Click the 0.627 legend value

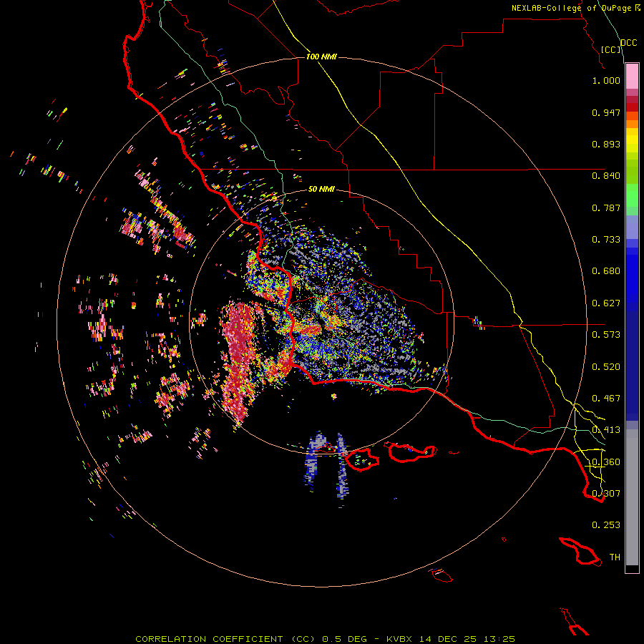pyautogui.click(x=606, y=303)
